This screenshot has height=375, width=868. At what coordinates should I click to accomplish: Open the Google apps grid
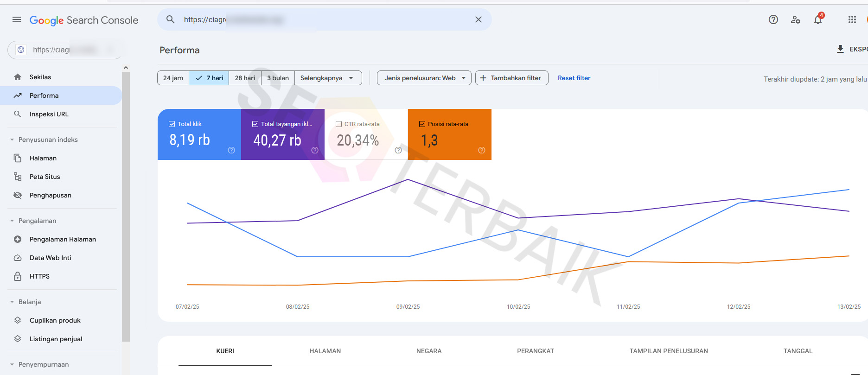[x=852, y=19]
